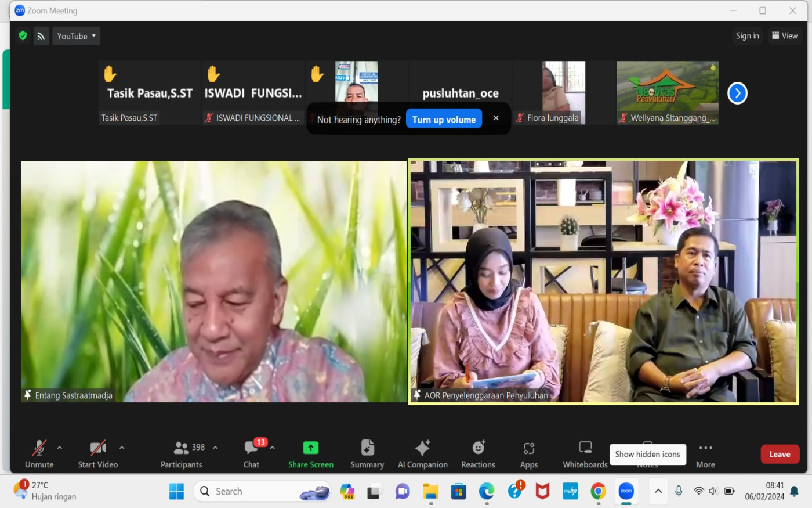Screen dimensions: 812x508
Task: Click the red Leave button
Action: (x=780, y=454)
